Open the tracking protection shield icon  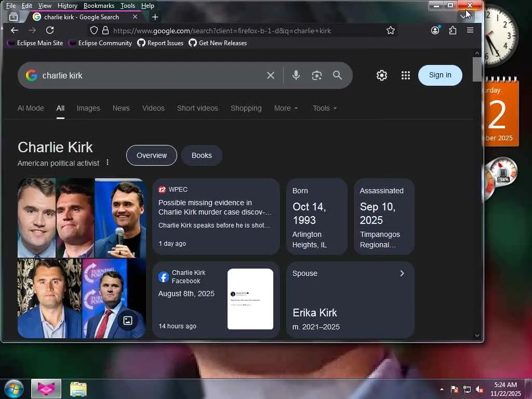[x=94, y=31]
